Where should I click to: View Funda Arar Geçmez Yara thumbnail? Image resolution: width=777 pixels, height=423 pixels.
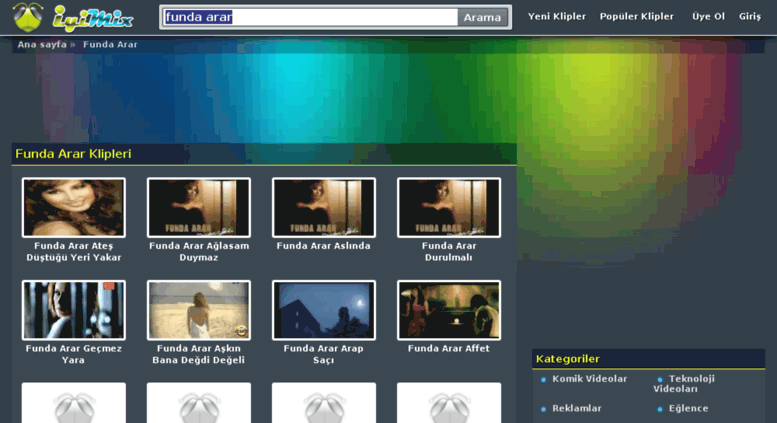point(74,310)
